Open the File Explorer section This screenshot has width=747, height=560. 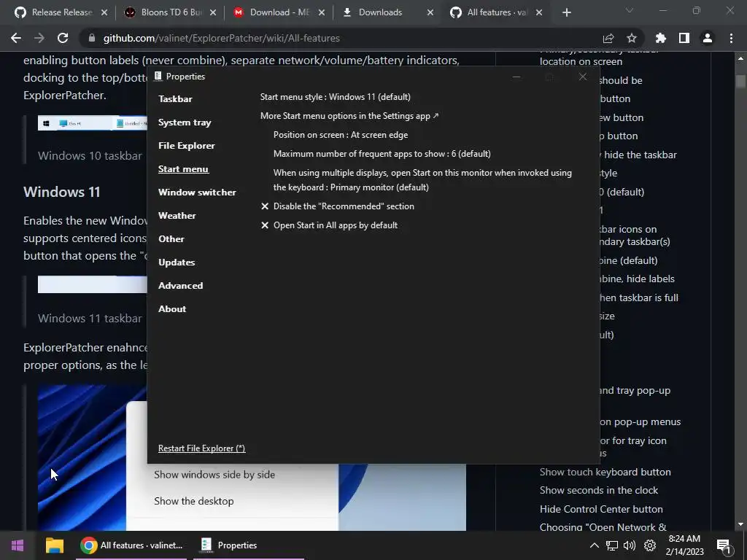point(186,146)
